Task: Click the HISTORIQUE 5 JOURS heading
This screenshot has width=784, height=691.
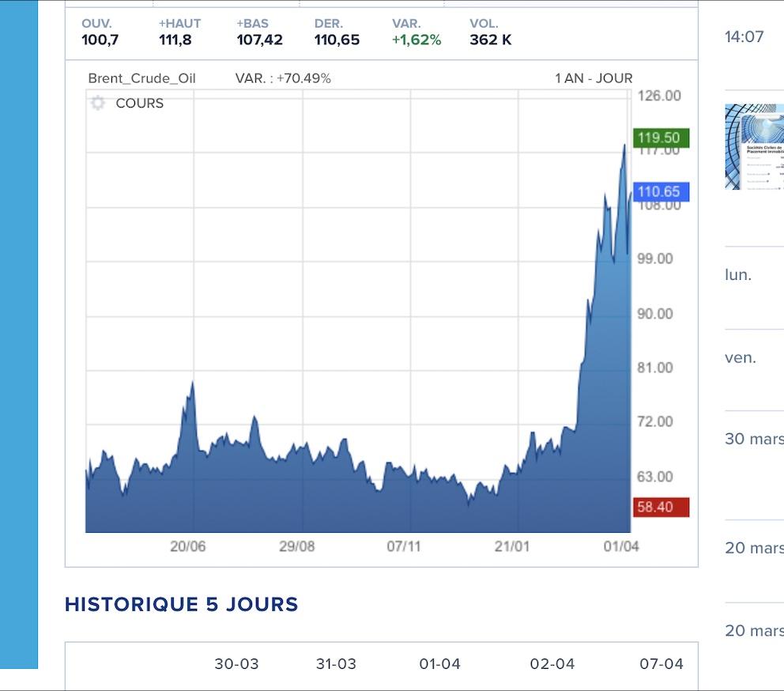Action: pyautogui.click(x=181, y=605)
